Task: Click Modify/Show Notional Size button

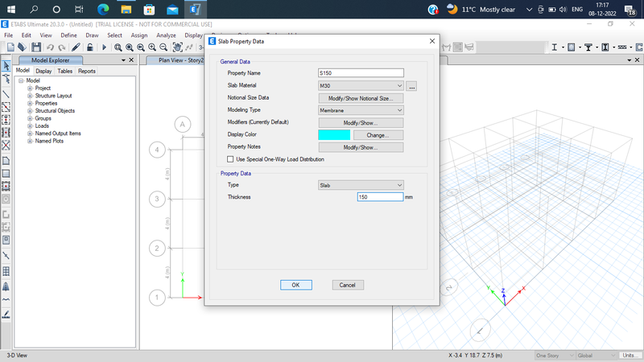Action: point(361,98)
